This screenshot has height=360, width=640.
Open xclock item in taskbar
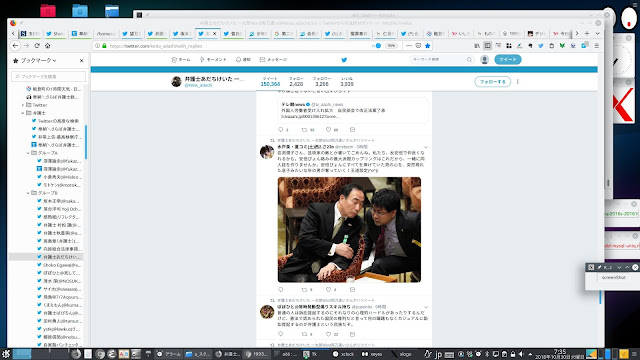tap(343, 354)
